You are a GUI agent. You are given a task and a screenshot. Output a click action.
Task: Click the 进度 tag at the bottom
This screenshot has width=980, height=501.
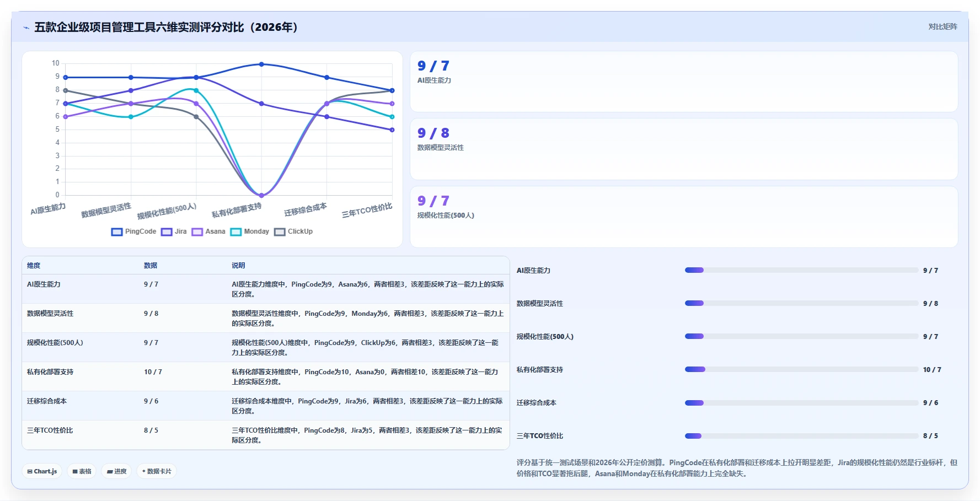(116, 471)
